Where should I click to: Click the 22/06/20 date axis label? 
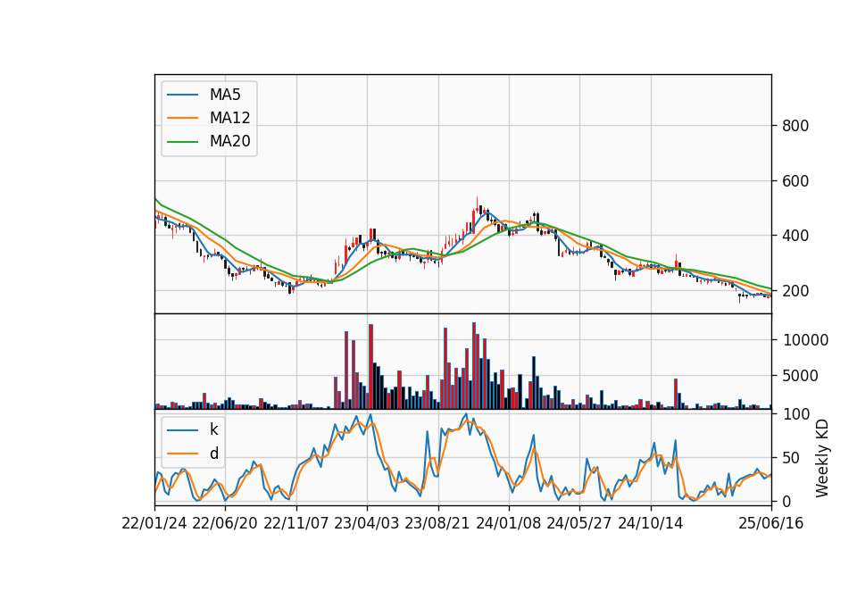pyautogui.click(x=225, y=523)
